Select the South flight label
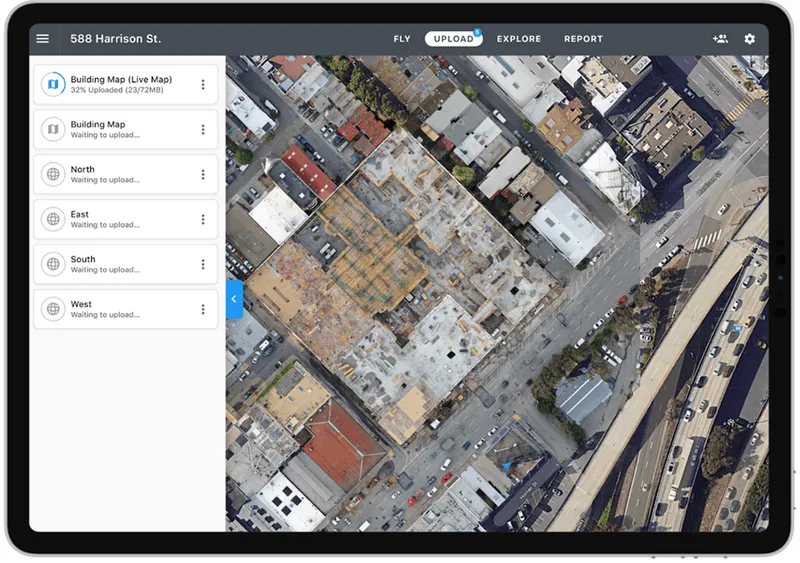This screenshot has width=800, height=563. coord(83,259)
